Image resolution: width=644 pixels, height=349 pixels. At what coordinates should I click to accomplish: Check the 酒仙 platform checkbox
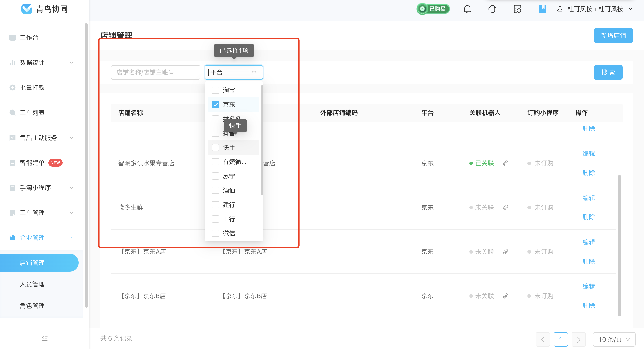[x=215, y=190]
